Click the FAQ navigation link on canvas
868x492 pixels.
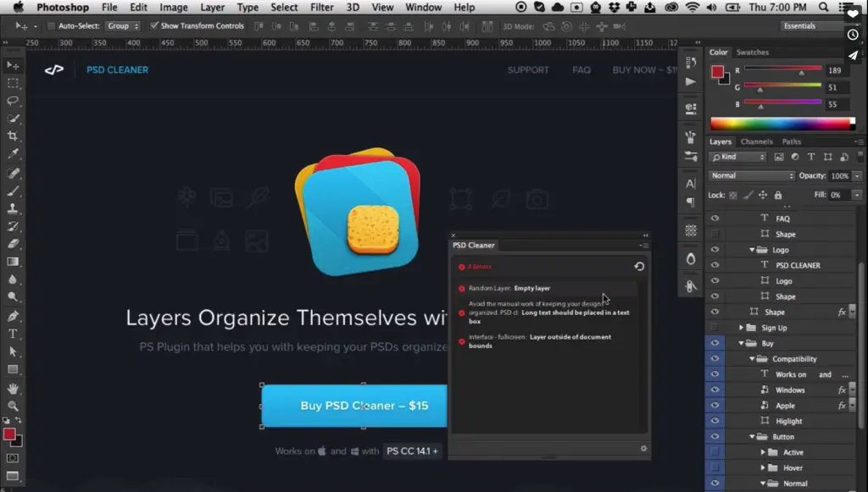point(581,69)
